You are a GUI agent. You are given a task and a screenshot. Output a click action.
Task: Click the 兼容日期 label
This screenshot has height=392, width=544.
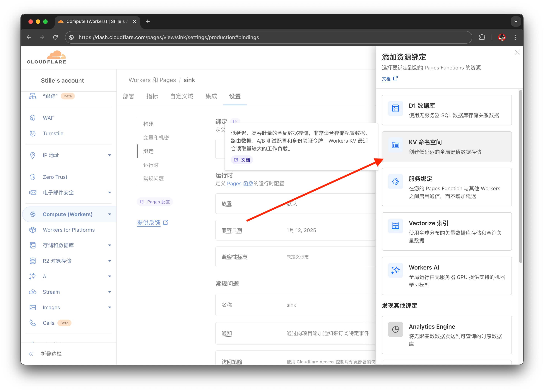pos(232,230)
